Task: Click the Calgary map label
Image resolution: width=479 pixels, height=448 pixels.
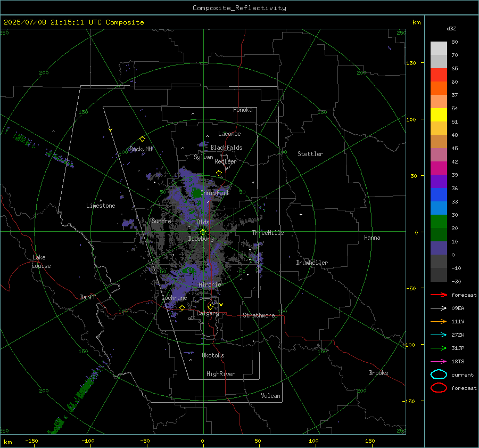Action: pyautogui.click(x=208, y=313)
